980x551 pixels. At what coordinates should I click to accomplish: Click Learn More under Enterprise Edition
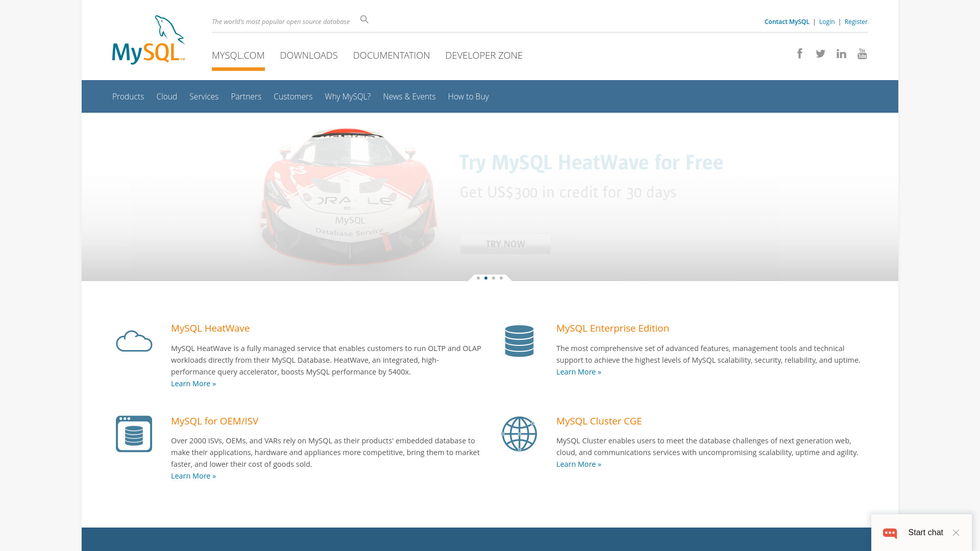point(579,372)
